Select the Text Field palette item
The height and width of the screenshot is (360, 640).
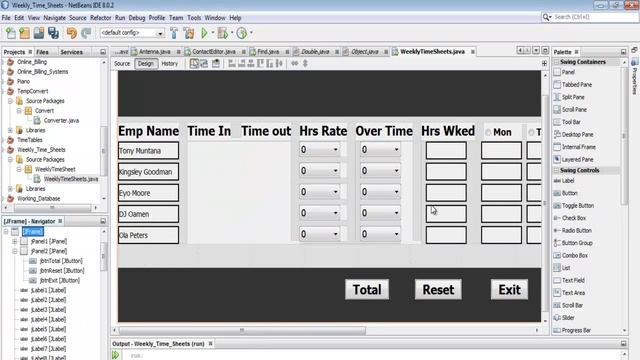pyautogui.click(x=569, y=280)
